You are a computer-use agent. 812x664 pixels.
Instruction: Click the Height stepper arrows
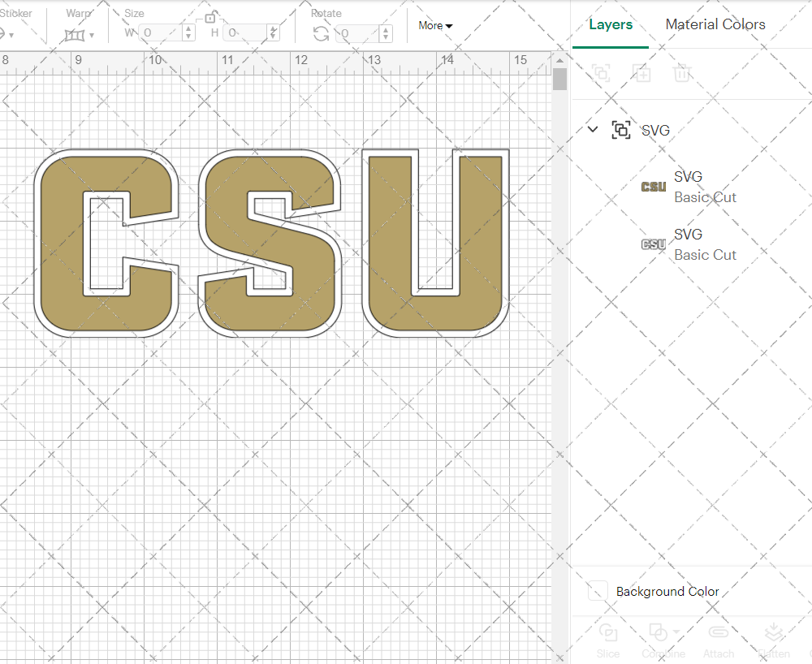pos(274,33)
